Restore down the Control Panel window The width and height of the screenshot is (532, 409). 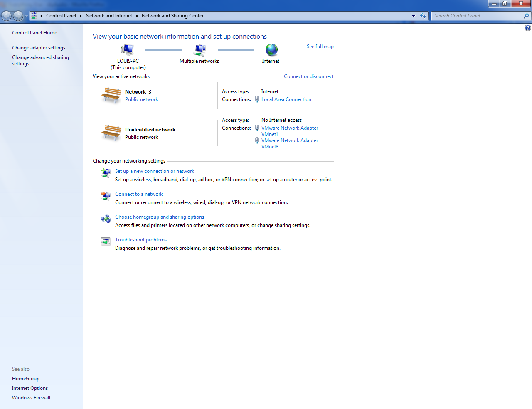505,4
